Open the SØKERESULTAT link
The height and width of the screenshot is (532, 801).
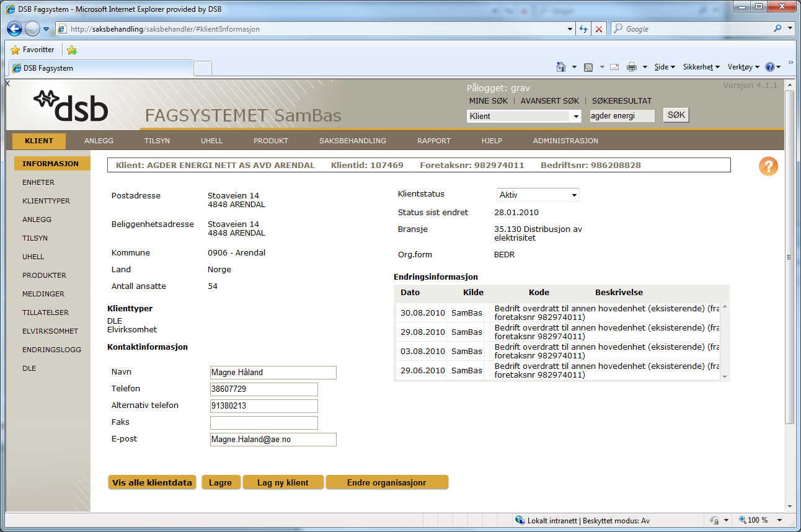point(622,100)
